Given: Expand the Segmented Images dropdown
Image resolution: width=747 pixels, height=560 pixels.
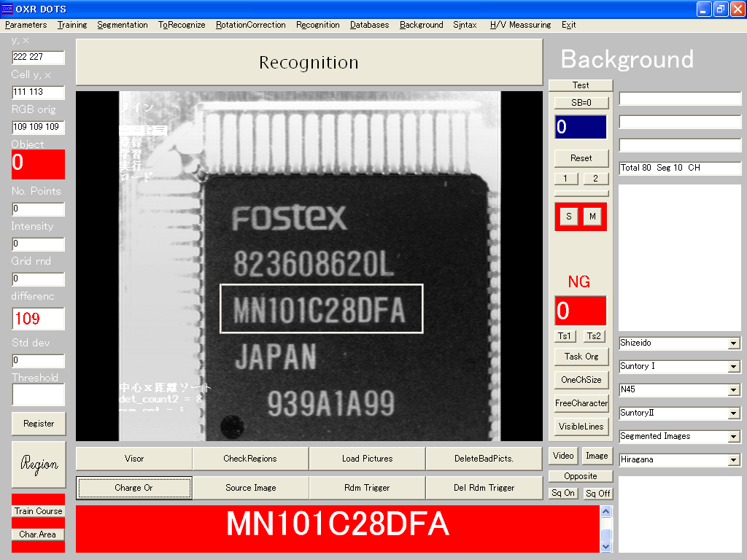Looking at the screenshot, I should click(734, 437).
